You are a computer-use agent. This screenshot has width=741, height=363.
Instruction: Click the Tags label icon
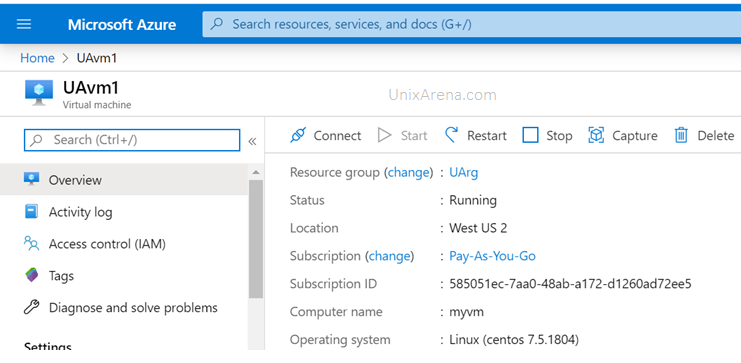[32, 275]
